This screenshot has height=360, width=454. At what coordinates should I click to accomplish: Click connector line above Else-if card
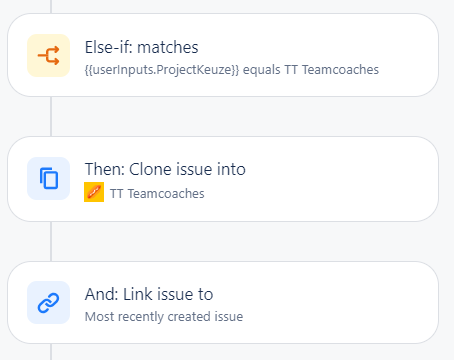click(51, 7)
